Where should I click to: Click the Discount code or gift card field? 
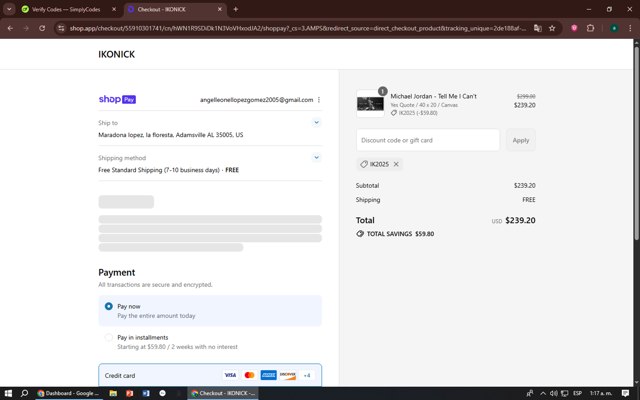click(428, 140)
